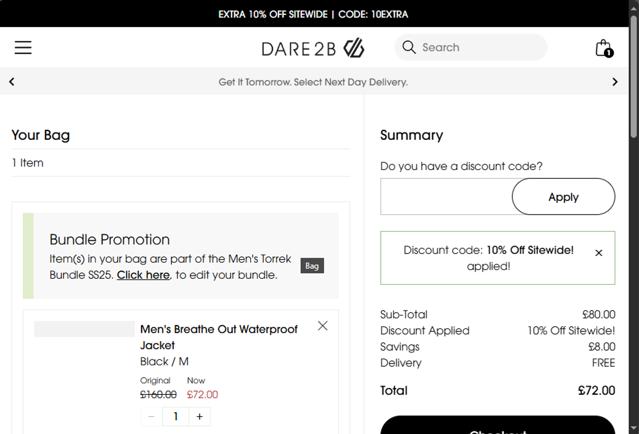Decrease jacket quantity with minus button
This screenshot has width=639, height=434.
tap(151, 416)
